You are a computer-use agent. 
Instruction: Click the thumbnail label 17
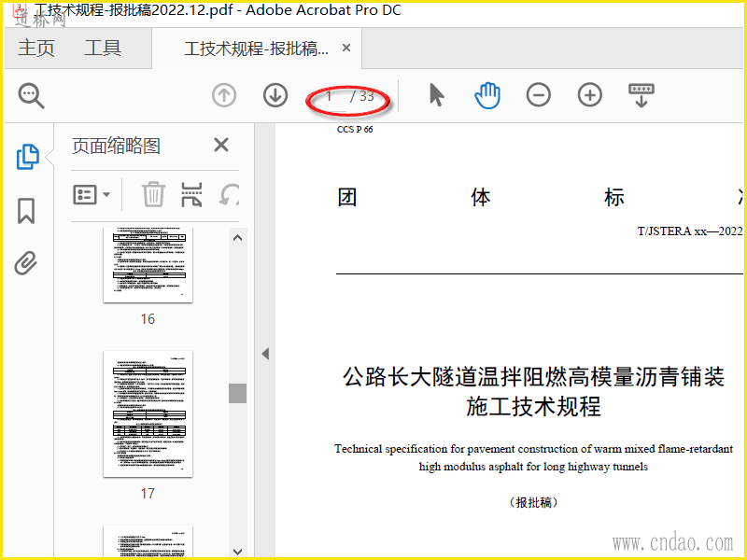pos(148,494)
